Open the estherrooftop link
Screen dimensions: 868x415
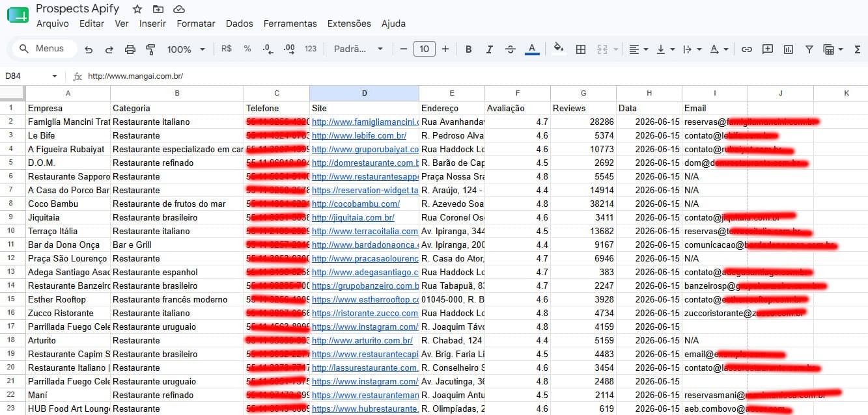coord(365,300)
